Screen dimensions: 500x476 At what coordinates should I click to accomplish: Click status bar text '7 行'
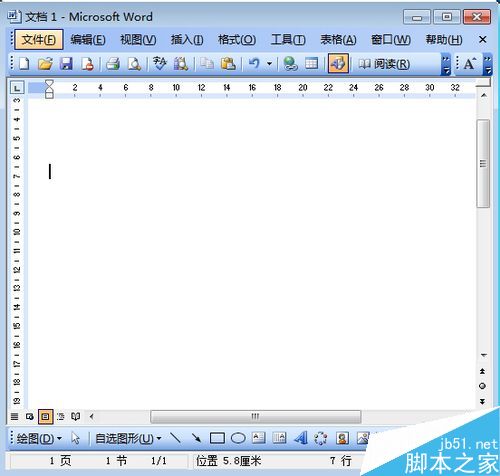[x=341, y=461]
